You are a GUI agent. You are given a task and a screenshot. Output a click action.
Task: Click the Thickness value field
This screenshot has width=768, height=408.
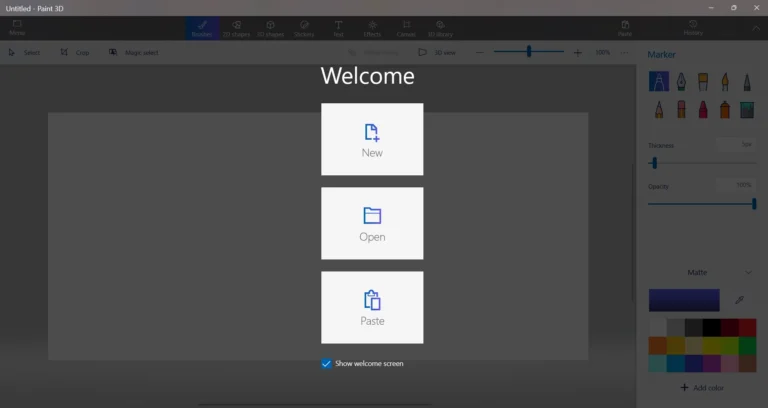735,144
